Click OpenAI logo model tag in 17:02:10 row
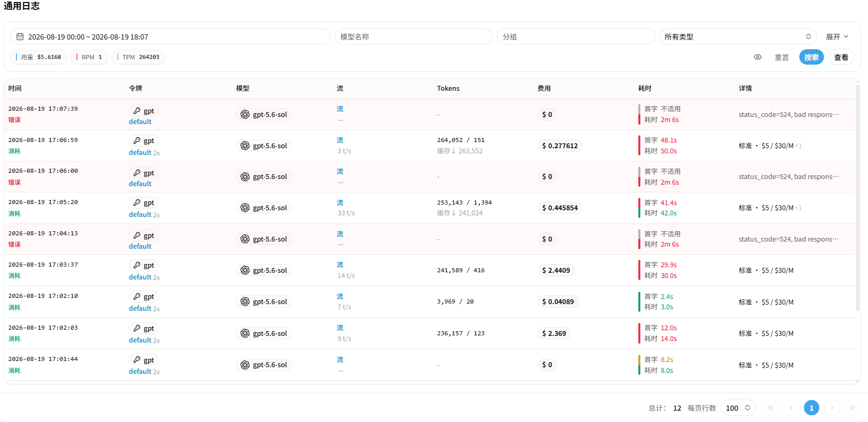The image size is (868, 422). [264, 302]
